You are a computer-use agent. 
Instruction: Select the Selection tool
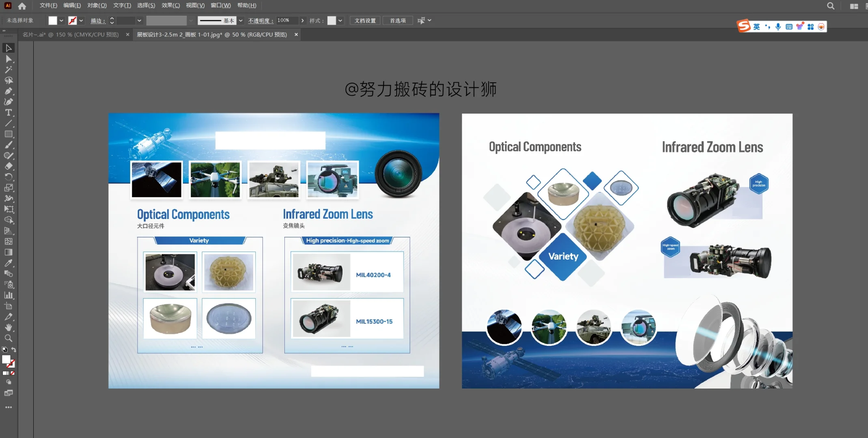coord(9,48)
